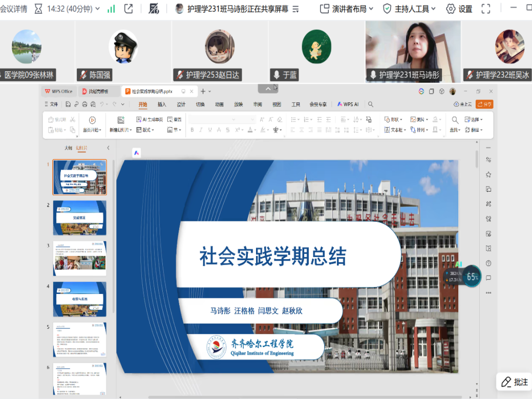The image size is (532, 399).
Task: Click the star icon in right sidebar
Action: (x=488, y=175)
